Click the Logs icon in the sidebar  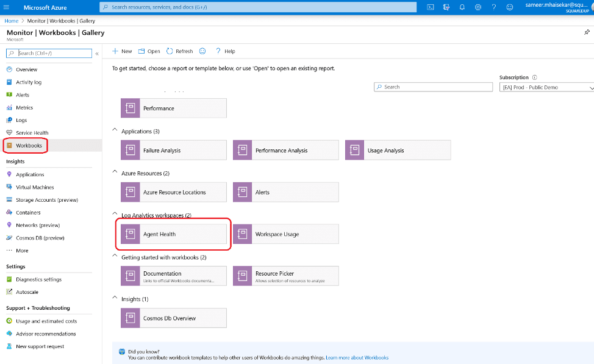(x=10, y=120)
